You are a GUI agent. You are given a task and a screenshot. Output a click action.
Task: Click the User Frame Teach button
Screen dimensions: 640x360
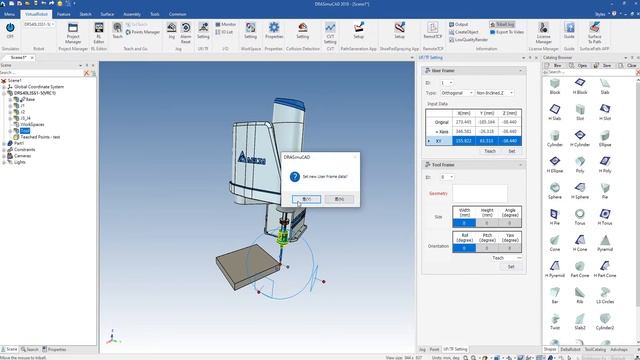[x=490, y=151]
